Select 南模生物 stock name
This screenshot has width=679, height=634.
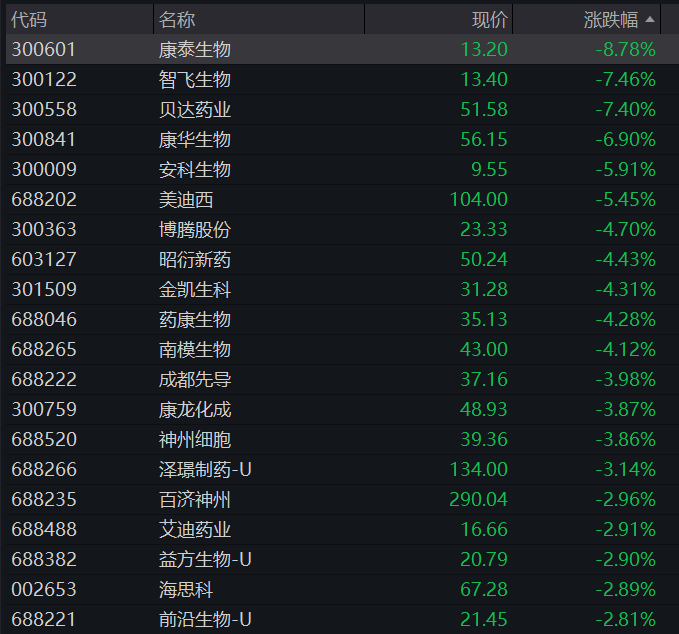(194, 349)
